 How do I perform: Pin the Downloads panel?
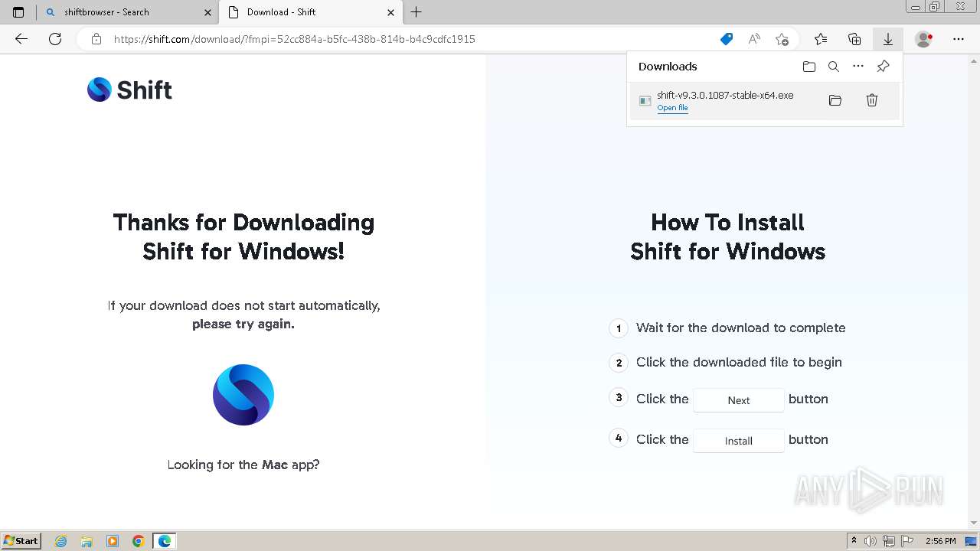coord(883,67)
